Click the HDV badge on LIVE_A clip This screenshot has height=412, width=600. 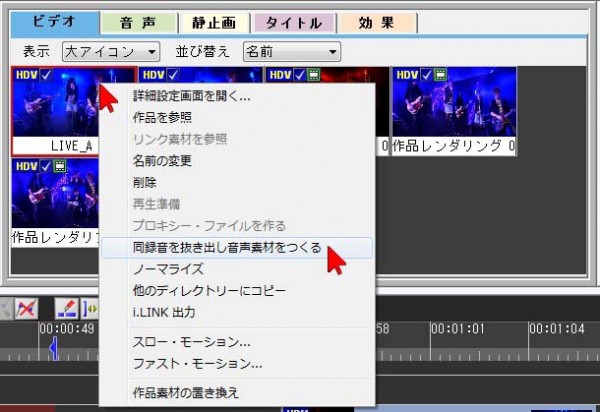25,75
